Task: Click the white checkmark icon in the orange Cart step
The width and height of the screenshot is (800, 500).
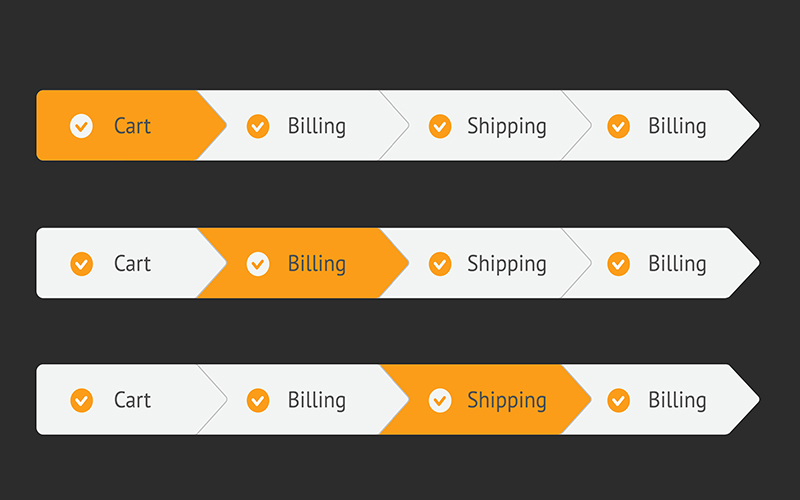Action: coord(82,126)
